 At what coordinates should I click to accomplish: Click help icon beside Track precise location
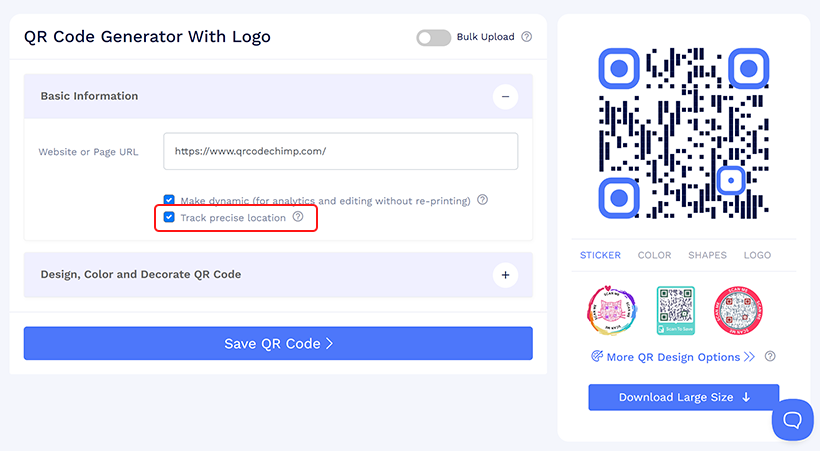298,217
